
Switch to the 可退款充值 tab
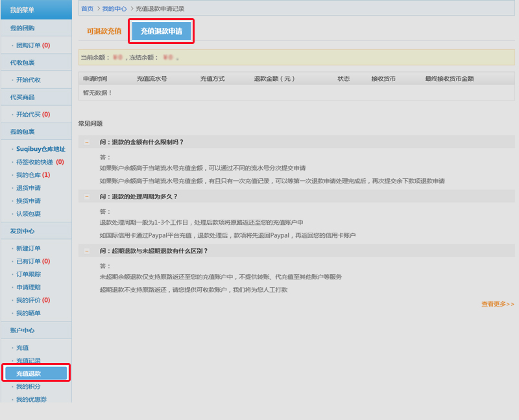(104, 31)
